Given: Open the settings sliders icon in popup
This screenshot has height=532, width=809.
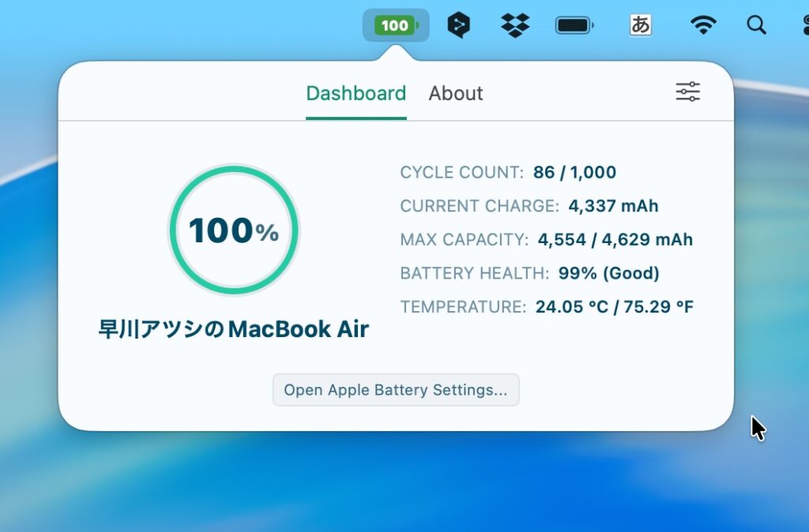Looking at the screenshot, I should [687, 92].
